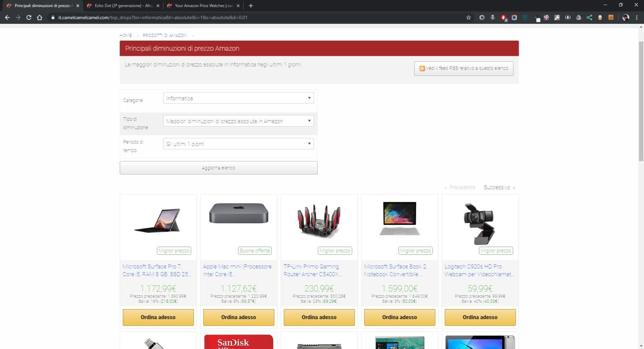This screenshot has height=349, width=644.
Task: Open the red extension with badge 3
Action: click(504, 18)
